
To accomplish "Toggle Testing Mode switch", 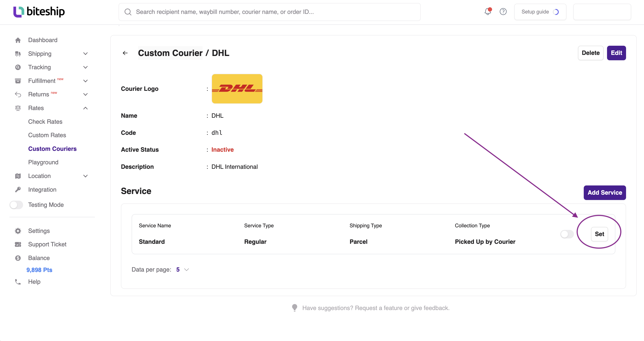I will [16, 205].
